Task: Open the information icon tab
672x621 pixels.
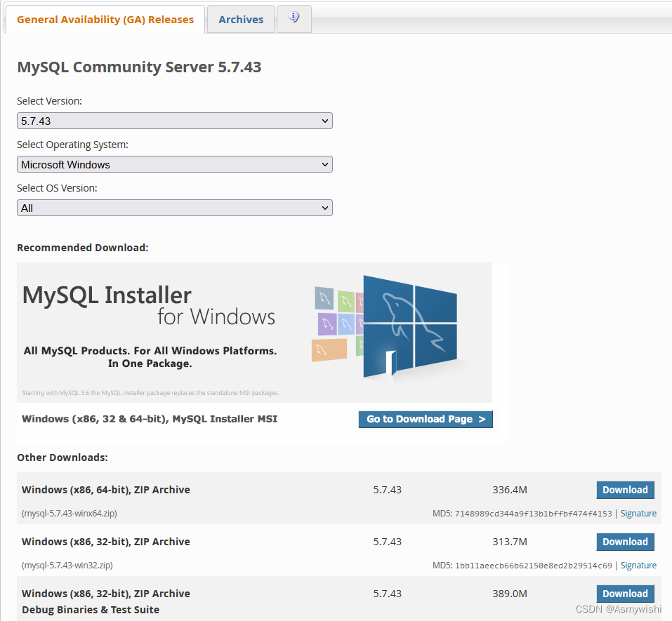Action: coord(294,19)
